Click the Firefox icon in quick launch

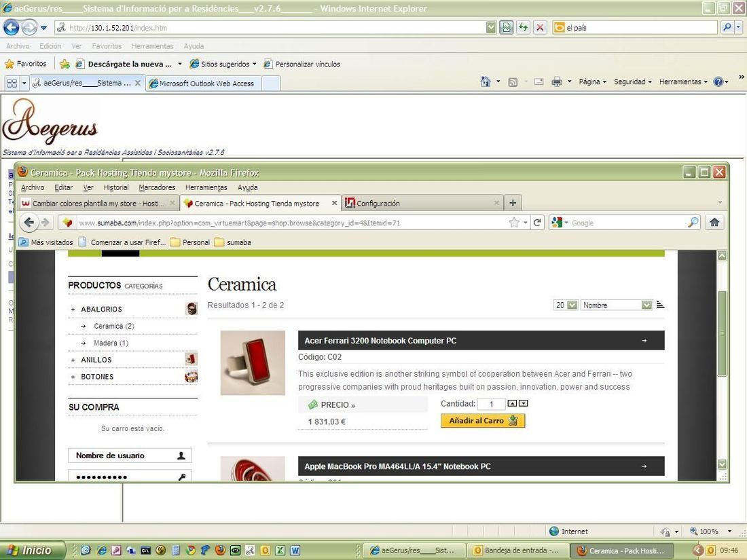[220, 550]
